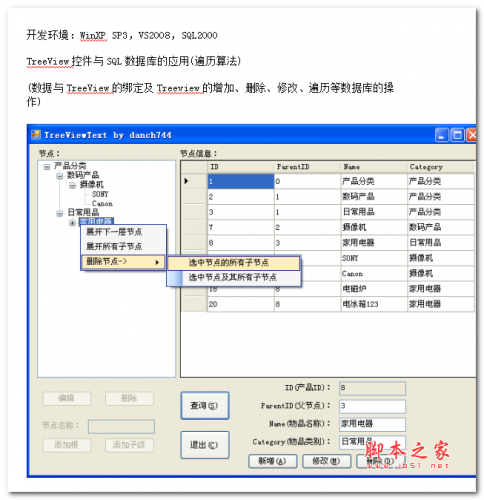Collapse the 数码产品 tree node
This screenshot has width=484, height=500.
[60, 176]
